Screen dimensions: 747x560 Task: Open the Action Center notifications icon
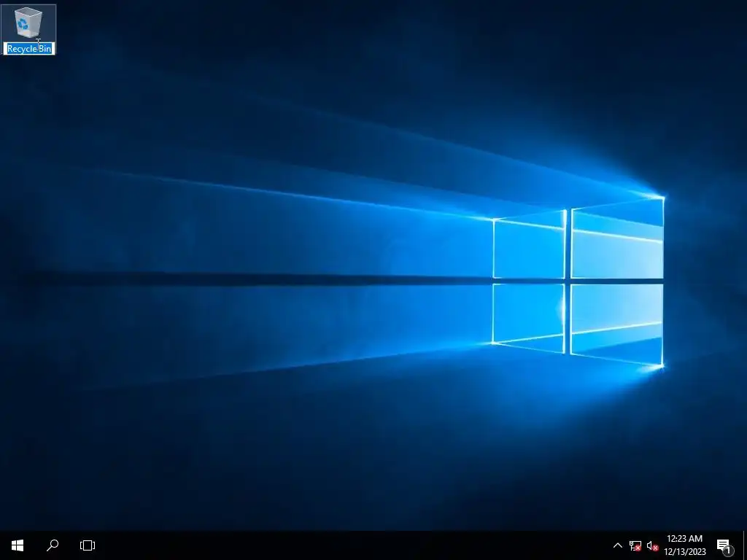[x=724, y=545]
